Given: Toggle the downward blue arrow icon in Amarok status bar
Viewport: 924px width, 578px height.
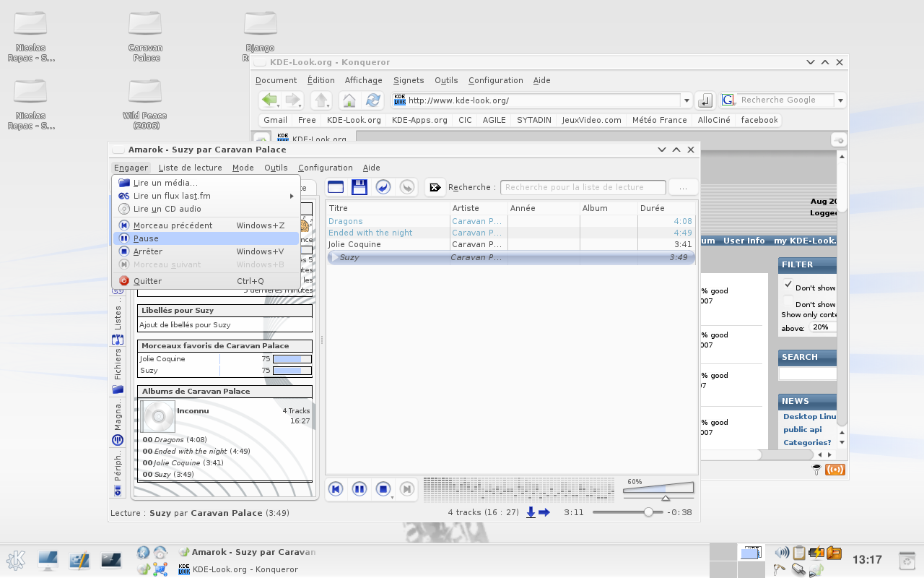Looking at the screenshot, I should (x=531, y=512).
